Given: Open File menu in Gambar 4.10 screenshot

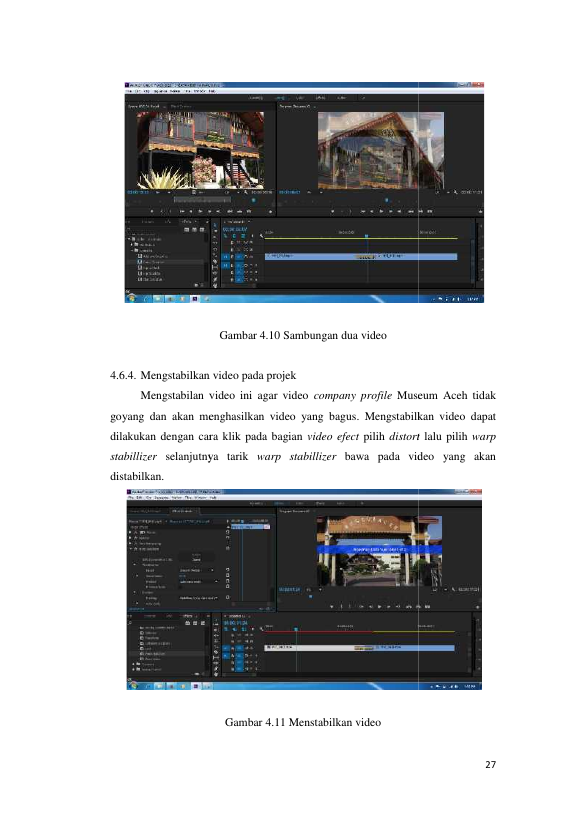Looking at the screenshot, I should [128, 91].
